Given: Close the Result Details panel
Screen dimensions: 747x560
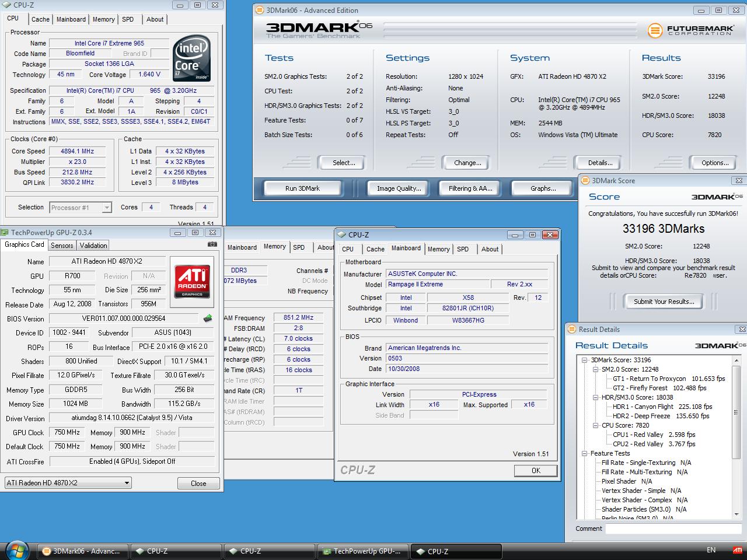Looking at the screenshot, I should click(x=741, y=330).
